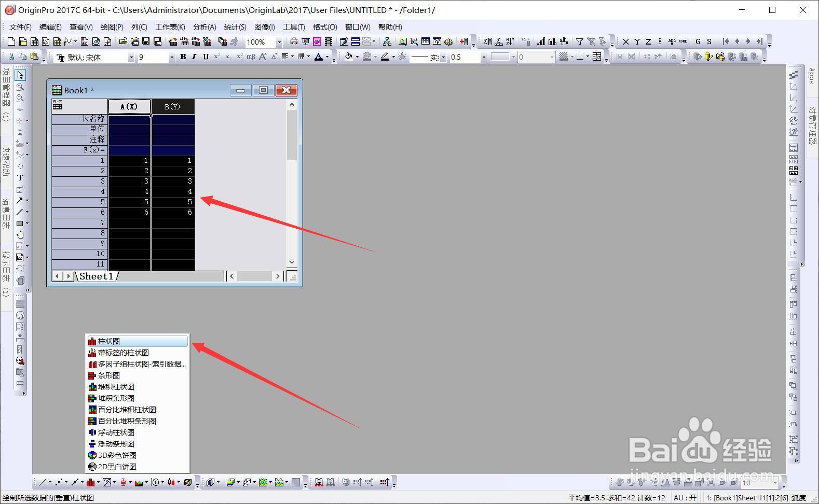Image resolution: width=819 pixels, height=504 pixels.
Task: Select the Sheet1 tab in Book1
Action: [x=97, y=276]
